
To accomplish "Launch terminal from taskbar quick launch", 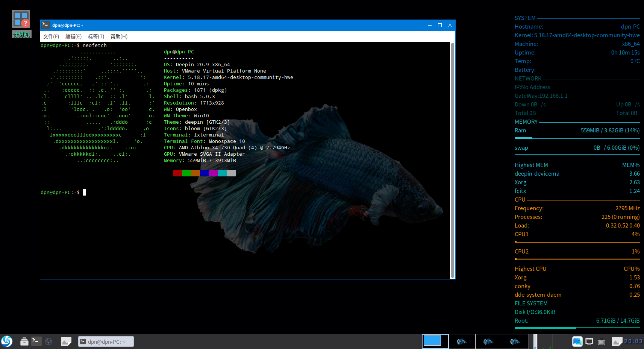I will 36,341.
